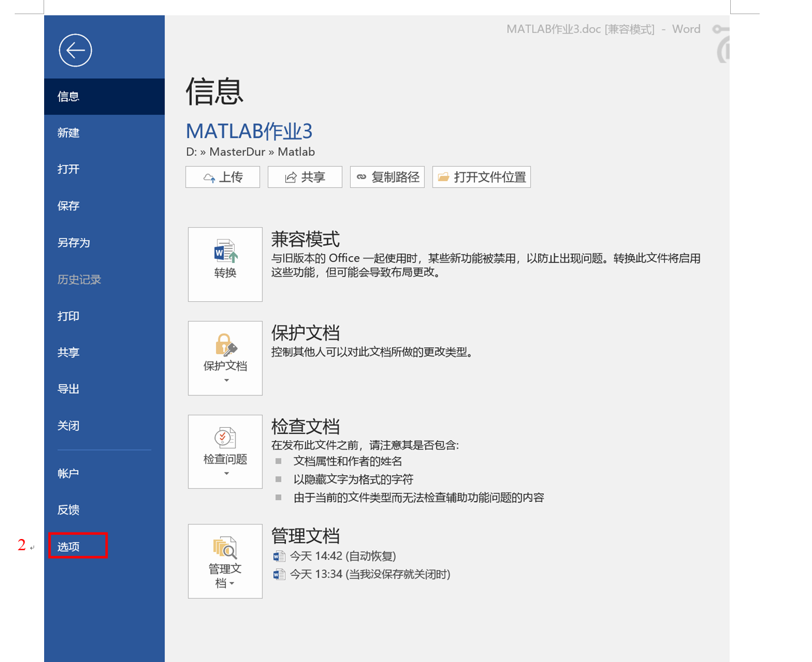Click the 共享 button next to 上传
Image resolution: width=812 pixels, height=662 pixels.
pos(305,177)
